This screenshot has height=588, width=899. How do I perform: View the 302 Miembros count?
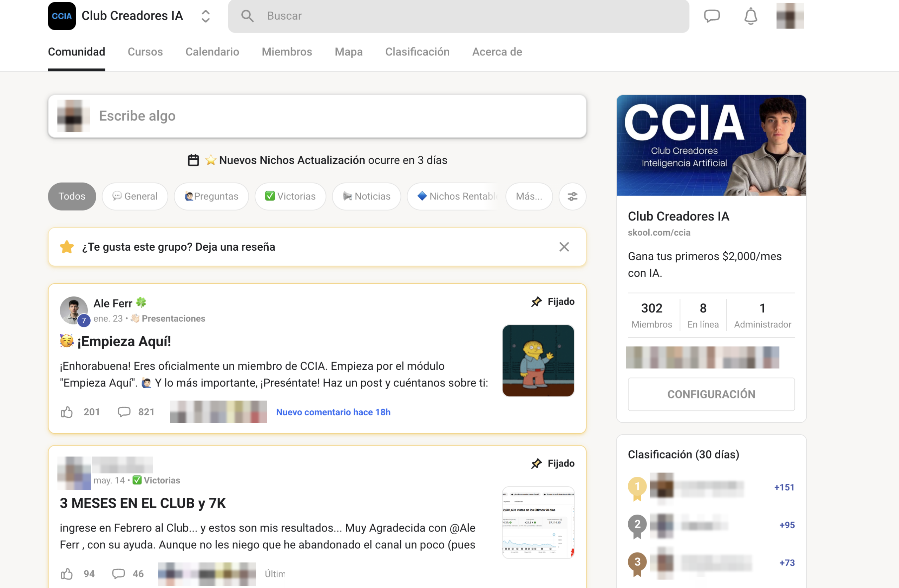[x=652, y=315]
